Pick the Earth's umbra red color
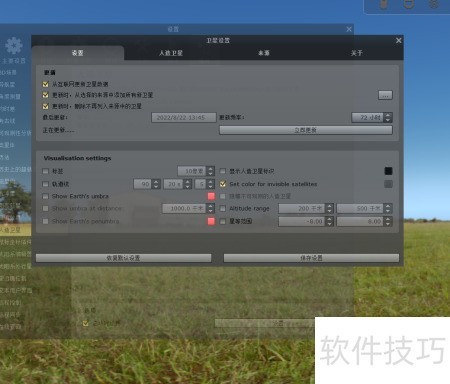Screen dimensions: 450x384 click(x=211, y=196)
